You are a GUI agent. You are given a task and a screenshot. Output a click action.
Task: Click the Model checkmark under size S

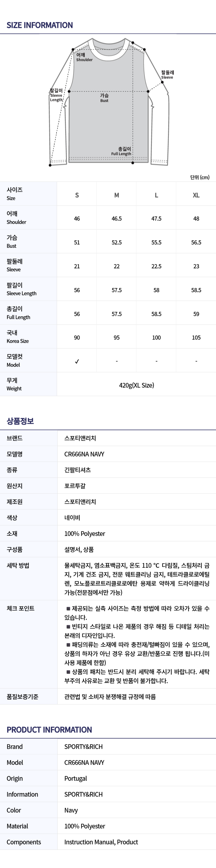tap(77, 361)
